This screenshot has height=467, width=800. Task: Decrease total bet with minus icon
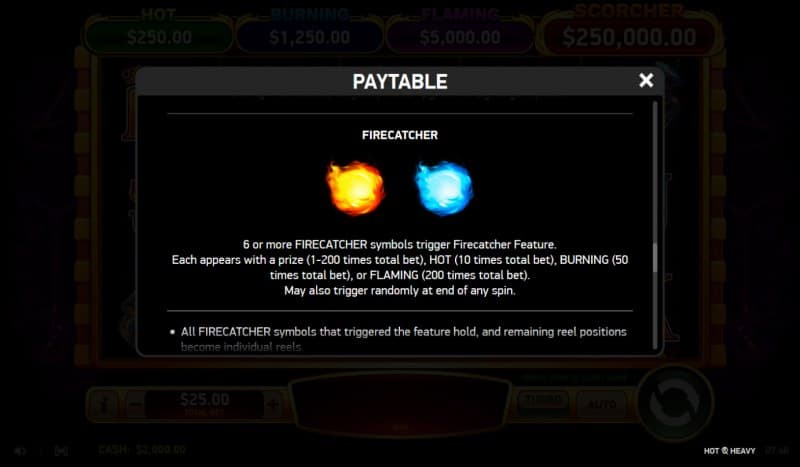tap(135, 405)
